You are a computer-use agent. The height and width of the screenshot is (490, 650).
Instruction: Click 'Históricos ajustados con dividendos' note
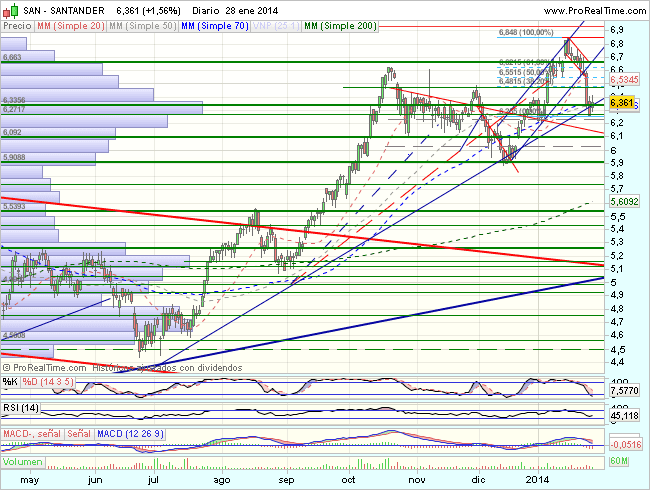pos(167,368)
